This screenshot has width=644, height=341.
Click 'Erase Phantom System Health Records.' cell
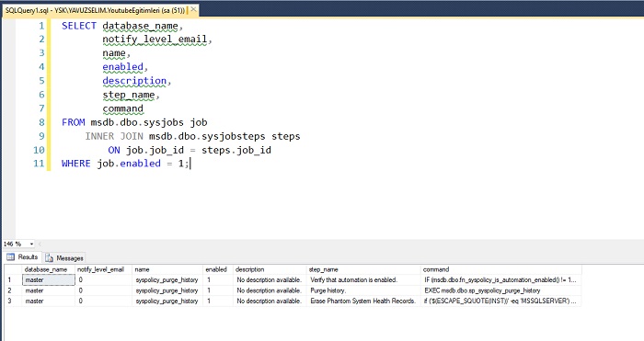coord(363,301)
